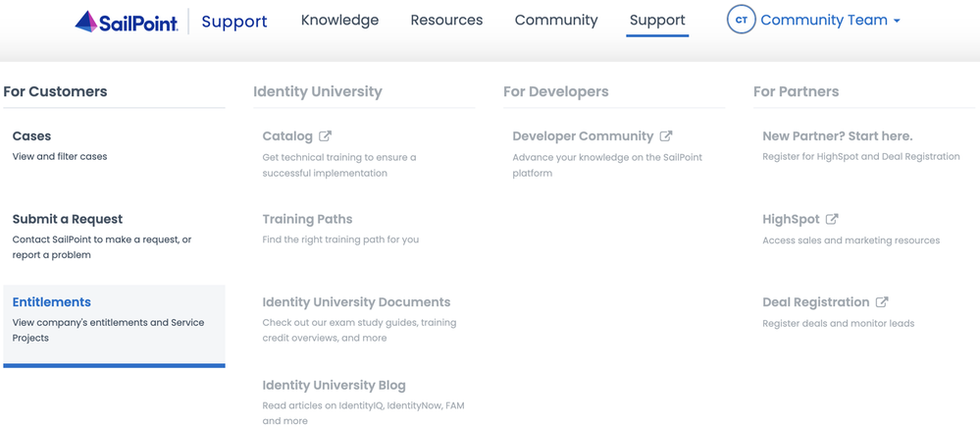Select the highlighted Entitlements item
980x427 pixels.
pos(52,302)
